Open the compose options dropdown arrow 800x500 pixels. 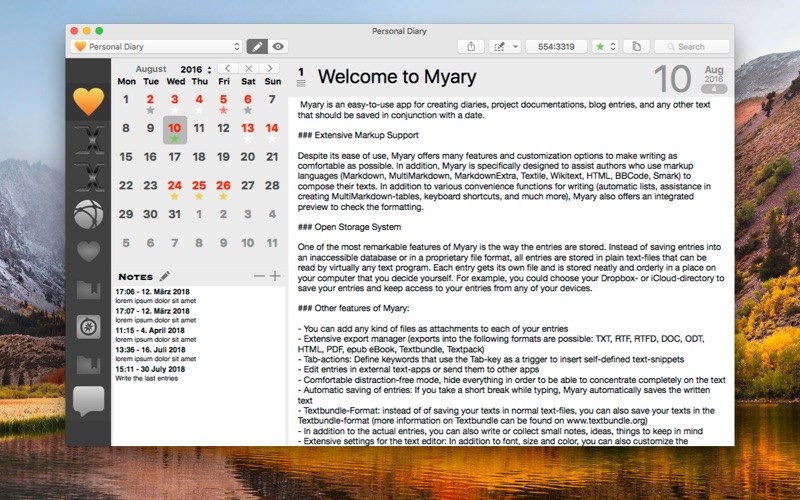click(515, 46)
